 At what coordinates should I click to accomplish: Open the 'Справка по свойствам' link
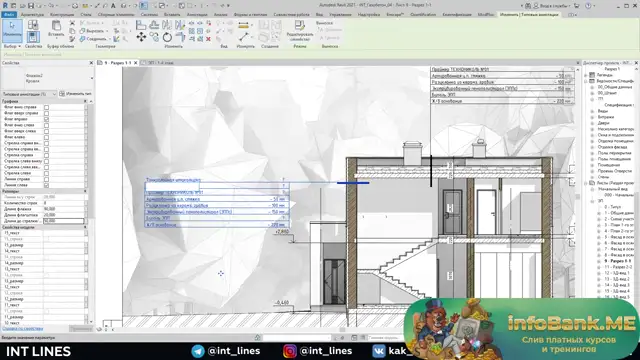point(22,329)
